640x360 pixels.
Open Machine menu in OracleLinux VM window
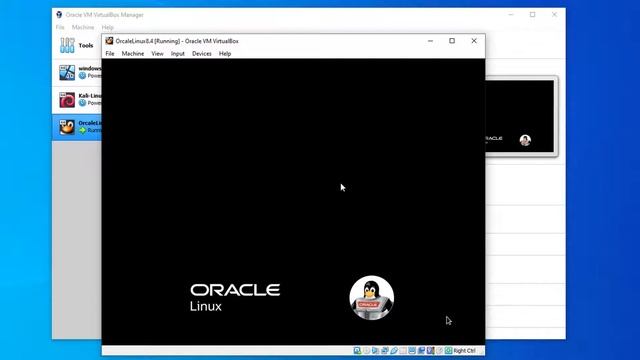click(x=133, y=53)
